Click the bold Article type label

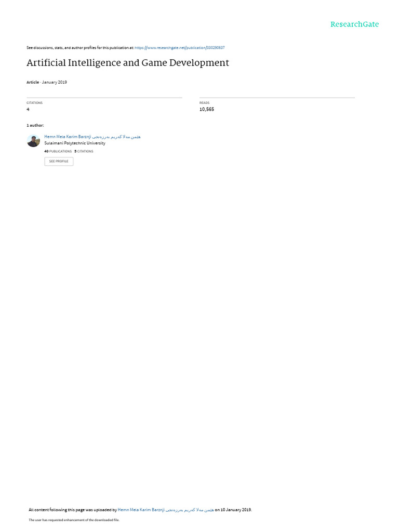tap(33, 82)
